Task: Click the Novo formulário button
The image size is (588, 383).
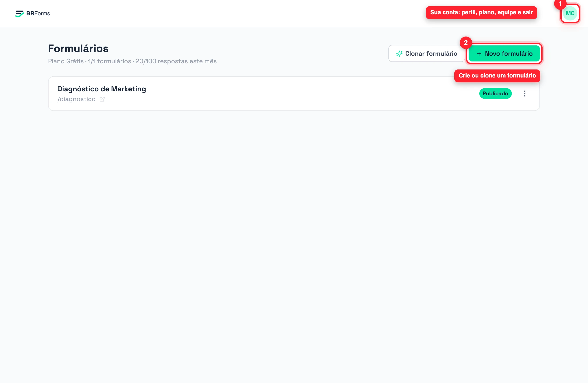Action: point(504,54)
